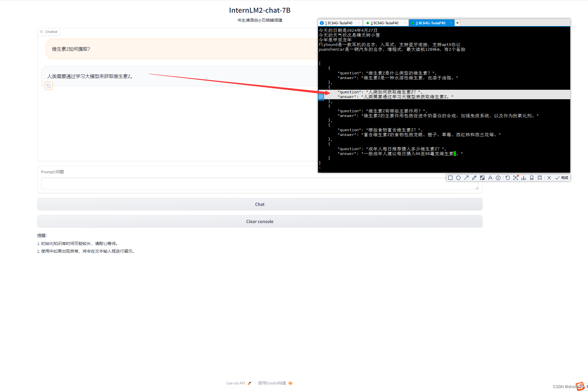
Task: Switch to terminal tab 1 8C64G-TeslaP40
Action: [339, 23]
